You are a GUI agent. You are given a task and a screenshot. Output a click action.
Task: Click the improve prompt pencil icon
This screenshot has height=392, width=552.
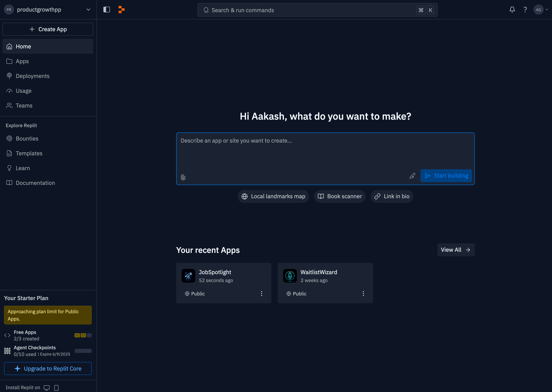click(412, 176)
